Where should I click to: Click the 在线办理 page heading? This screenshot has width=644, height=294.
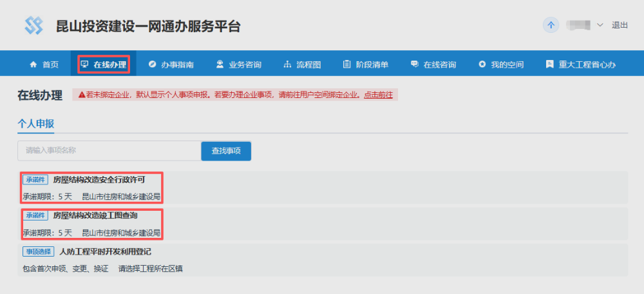[x=40, y=95]
